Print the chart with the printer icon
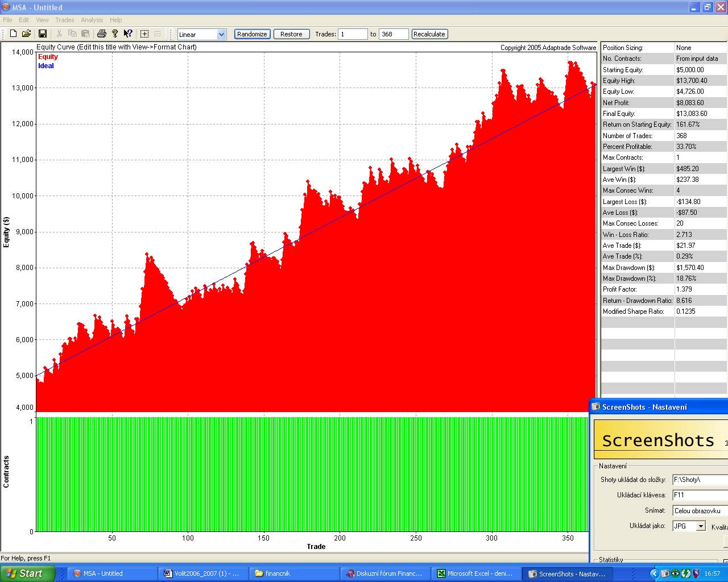The width and height of the screenshot is (728, 582). (x=102, y=34)
